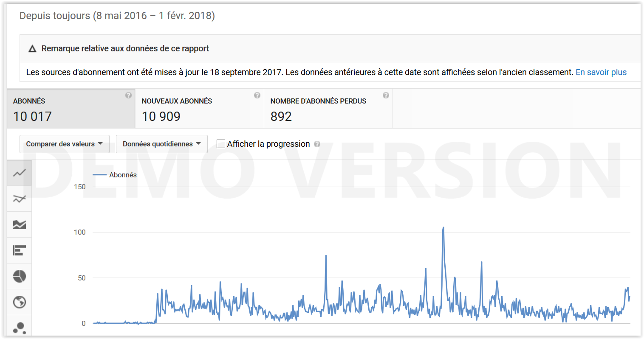The height and width of the screenshot is (339, 644).
Task: Select the Nouveaux abonnés metric tab
Action: [x=200, y=109]
